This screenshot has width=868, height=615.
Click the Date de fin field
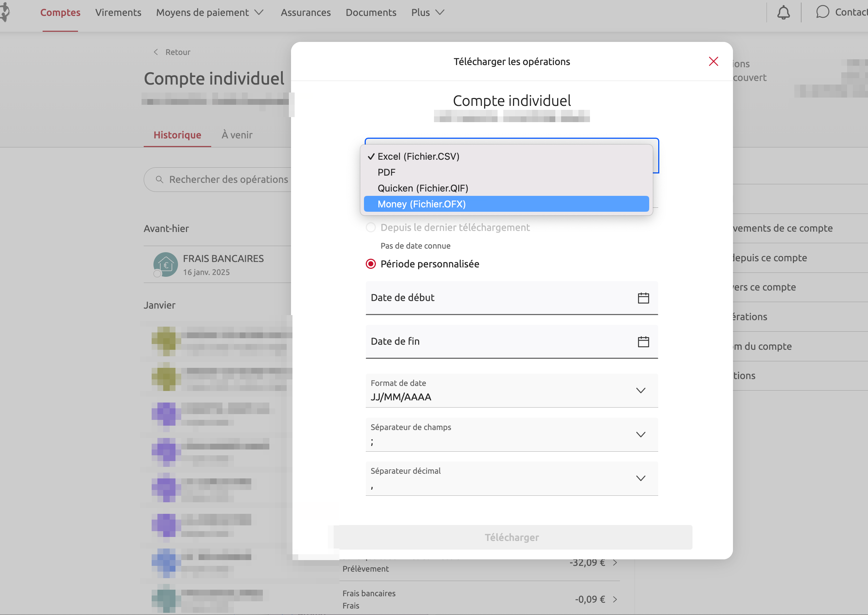[512, 341]
